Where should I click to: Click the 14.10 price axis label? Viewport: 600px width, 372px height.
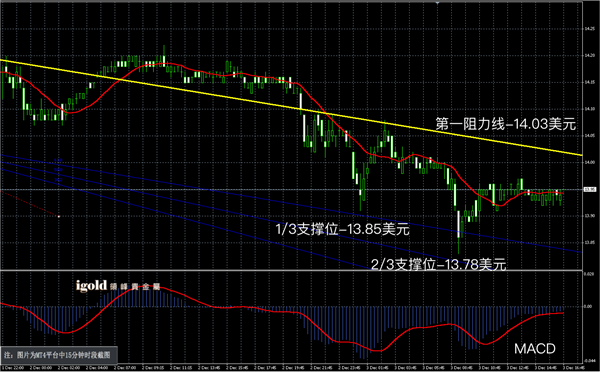click(589, 109)
